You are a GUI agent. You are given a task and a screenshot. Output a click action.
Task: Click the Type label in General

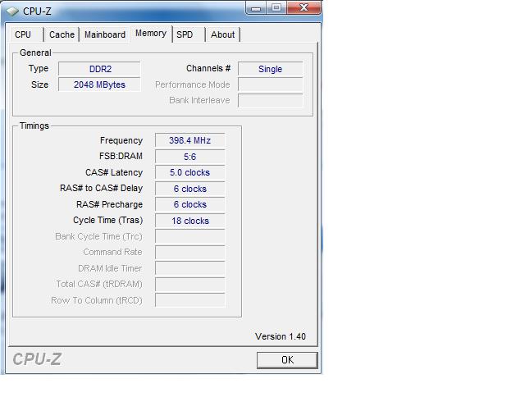[x=39, y=69]
